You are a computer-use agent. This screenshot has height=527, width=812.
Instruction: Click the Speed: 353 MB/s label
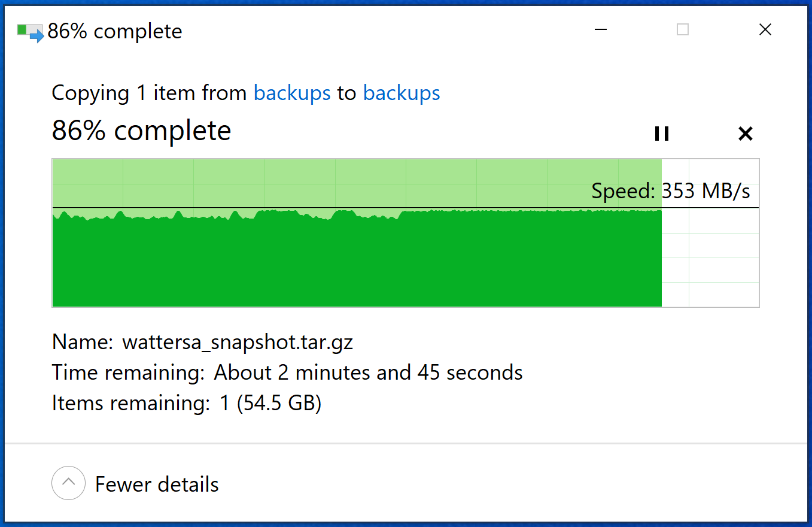[671, 191]
